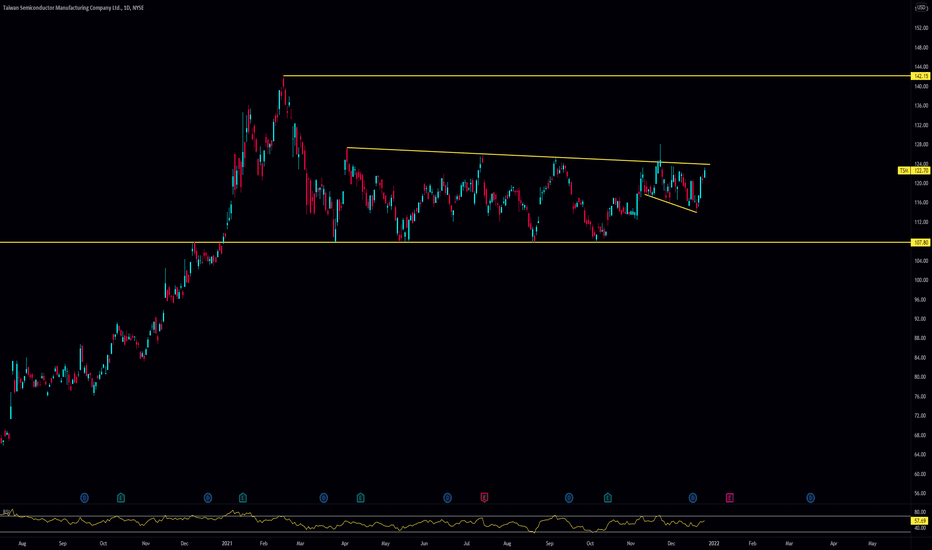Click the 100.00 price axis label
Viewport: 932px width, 550px height.
click(x=921, y=280)
